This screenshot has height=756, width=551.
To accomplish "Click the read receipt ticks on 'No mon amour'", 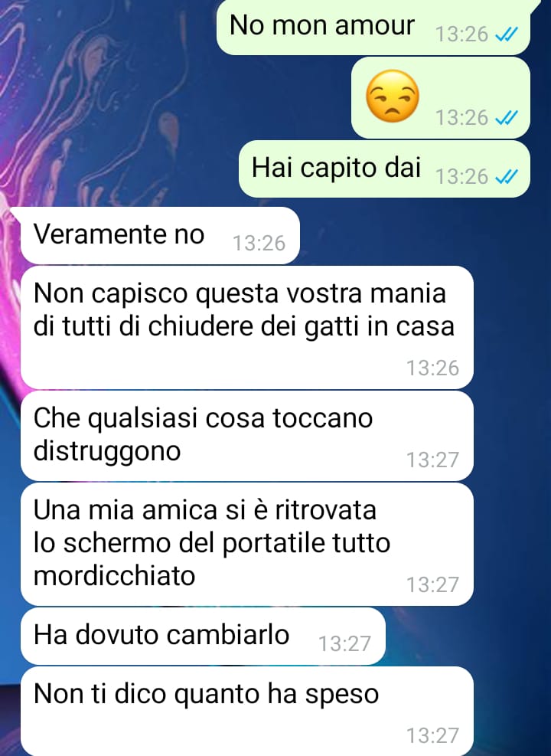I will [x=506, y=34].
